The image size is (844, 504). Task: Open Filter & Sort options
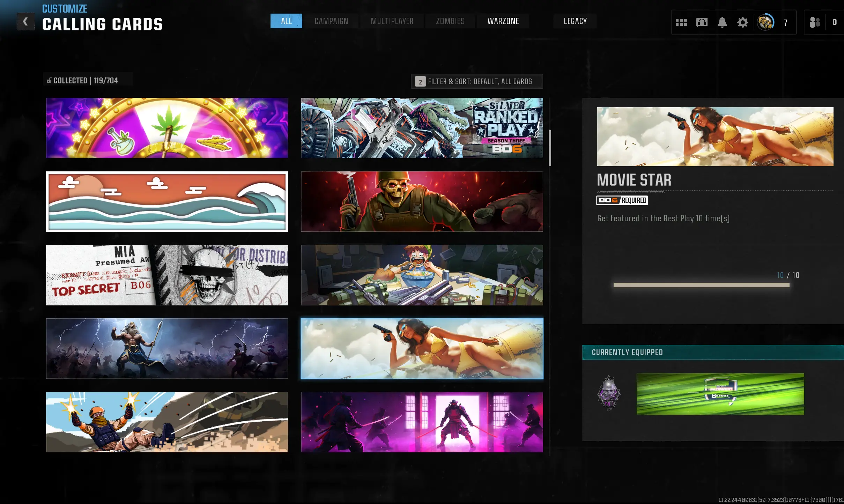click(x=476, y=82)
